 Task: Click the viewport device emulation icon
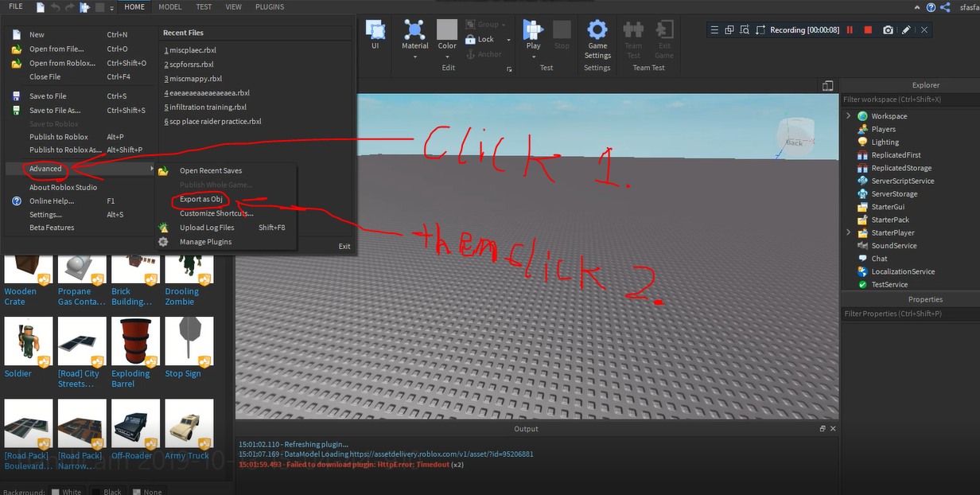point(828,85)
